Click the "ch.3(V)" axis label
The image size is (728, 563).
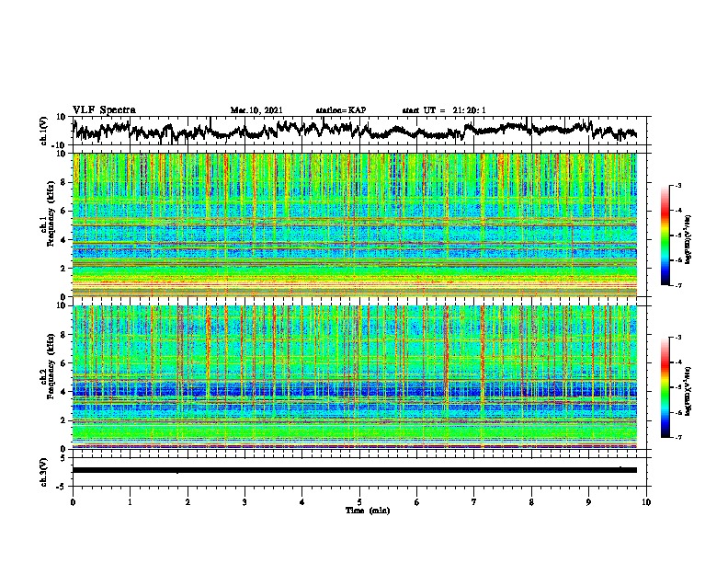(43, 472)
